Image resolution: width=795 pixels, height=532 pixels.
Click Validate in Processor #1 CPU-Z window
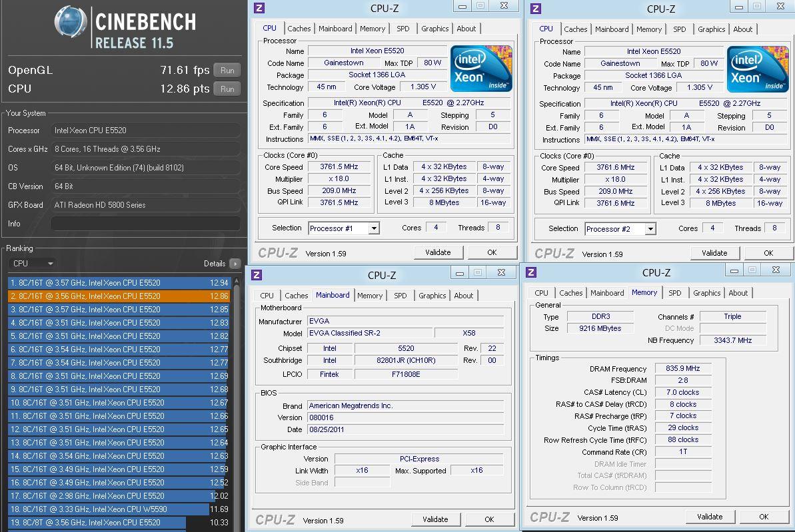[438, 252]
